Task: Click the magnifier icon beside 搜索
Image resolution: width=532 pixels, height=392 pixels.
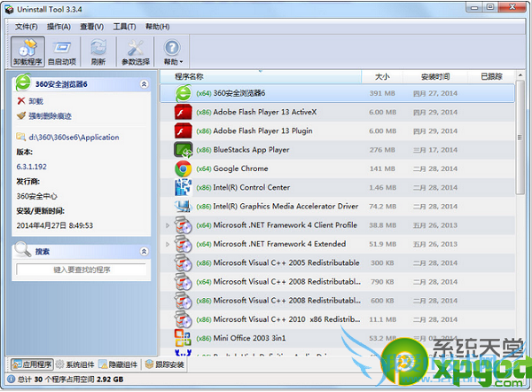Action: tap(23, 250)
